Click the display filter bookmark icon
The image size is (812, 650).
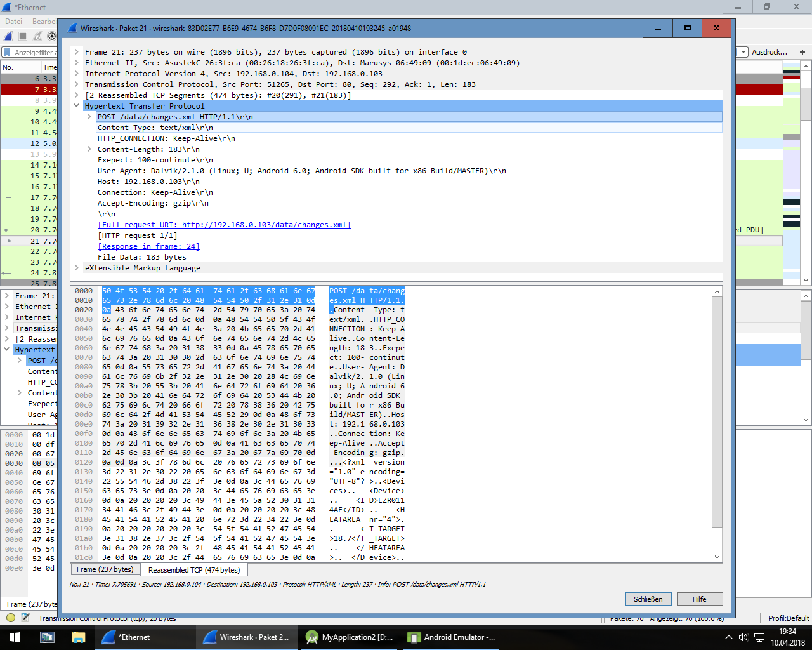coord(7,53)
